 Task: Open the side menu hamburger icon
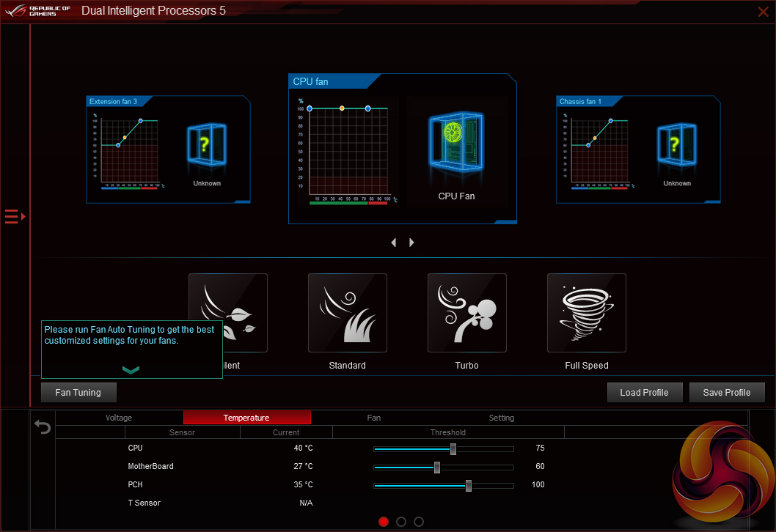point(15,217)
